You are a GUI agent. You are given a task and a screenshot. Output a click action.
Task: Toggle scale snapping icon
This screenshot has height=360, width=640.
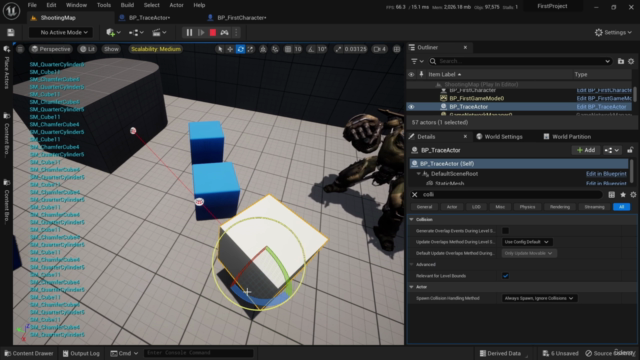coord(338,49)
